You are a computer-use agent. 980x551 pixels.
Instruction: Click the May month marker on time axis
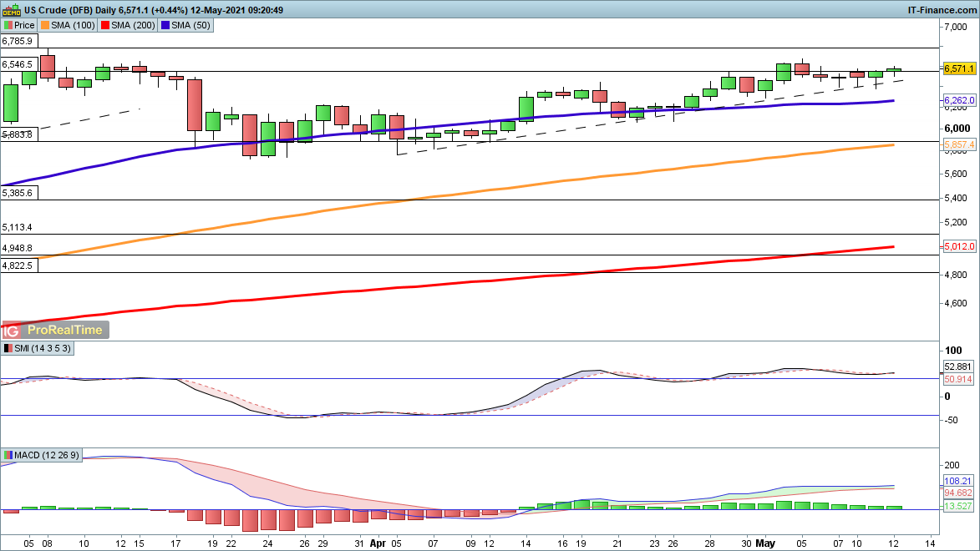tap(765, 543)
